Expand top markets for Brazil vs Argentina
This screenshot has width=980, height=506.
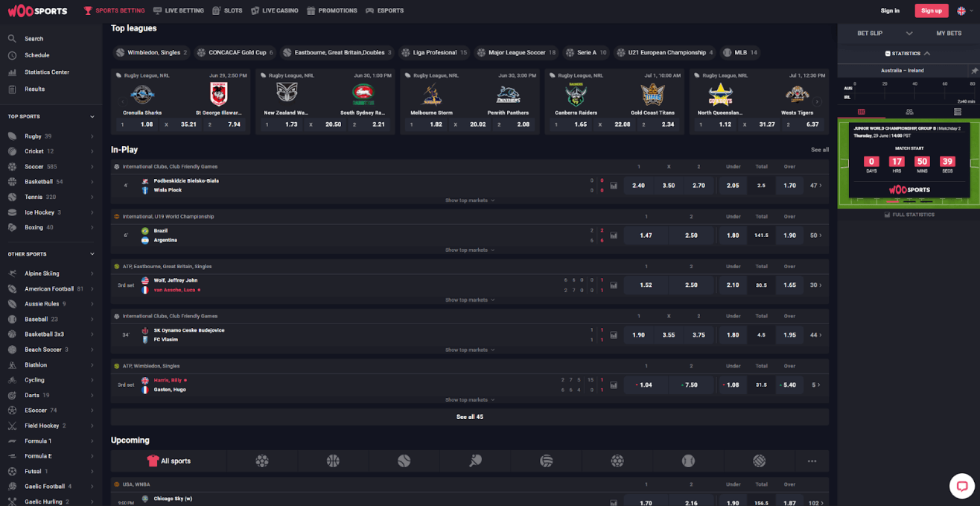[470, 250]
